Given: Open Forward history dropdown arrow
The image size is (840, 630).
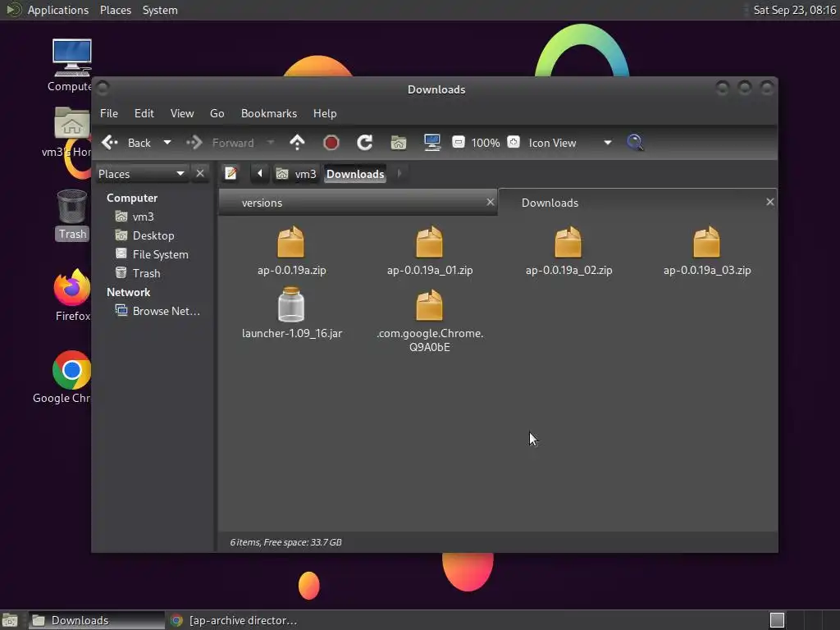Looking at the screenshot, I should [x=271, y=143].
